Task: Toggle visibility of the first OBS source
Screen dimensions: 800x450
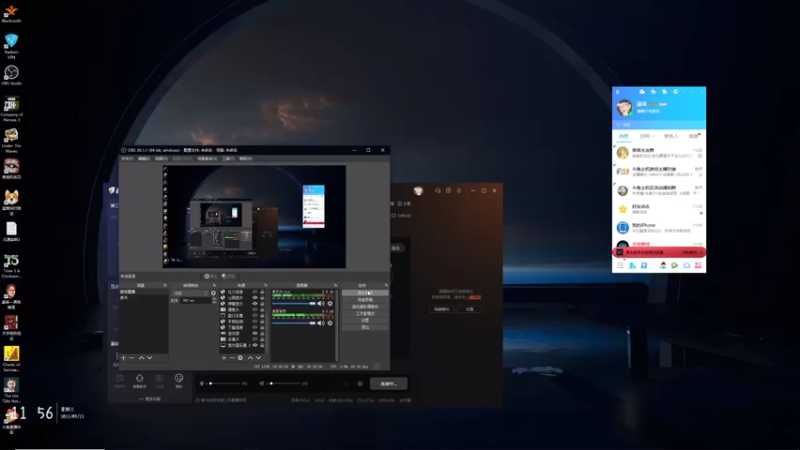Action: [255, 292]
